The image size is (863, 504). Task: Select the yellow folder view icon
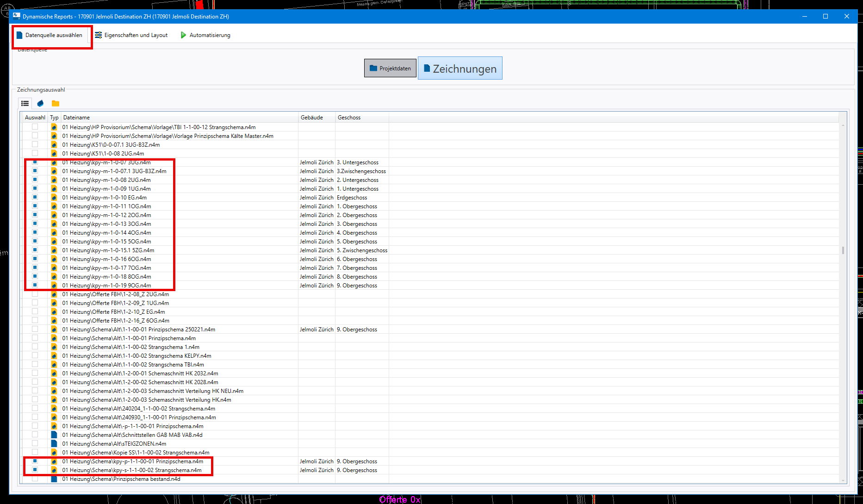[56, 103]
